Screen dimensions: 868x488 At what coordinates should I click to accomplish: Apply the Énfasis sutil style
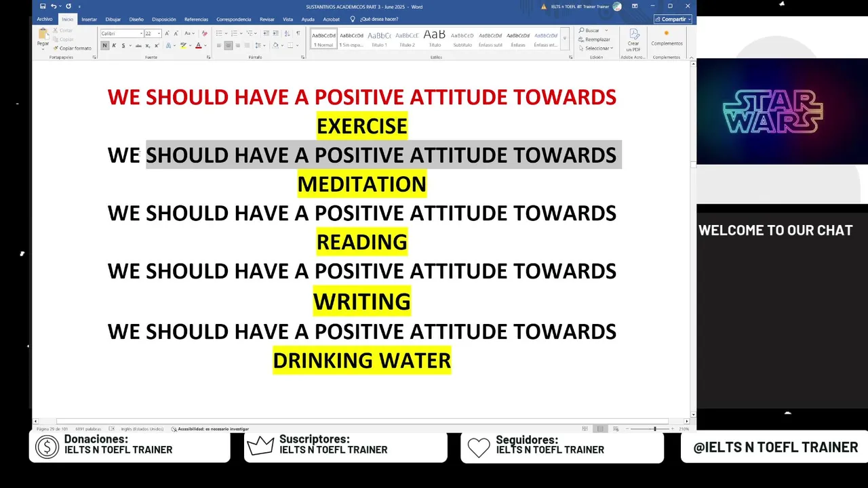[x=490, y=39]
